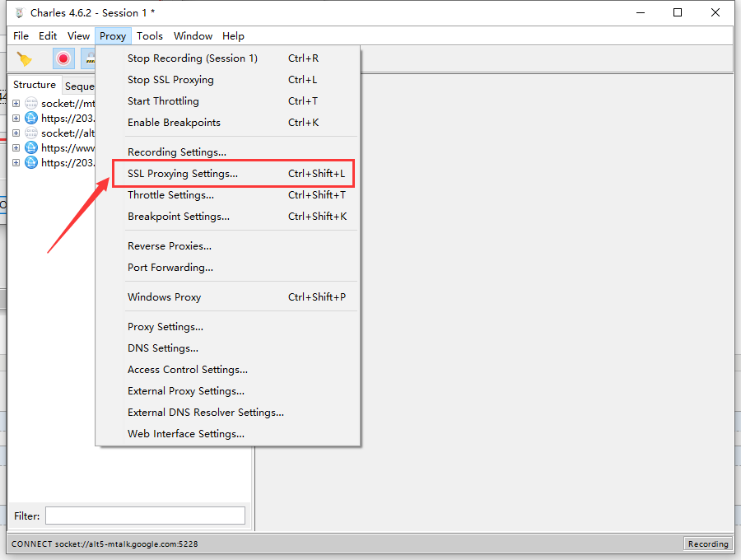Image resolution: width=741 pixels, height=560 pixels.
Task: Open the Window menu
Action: 193,36
